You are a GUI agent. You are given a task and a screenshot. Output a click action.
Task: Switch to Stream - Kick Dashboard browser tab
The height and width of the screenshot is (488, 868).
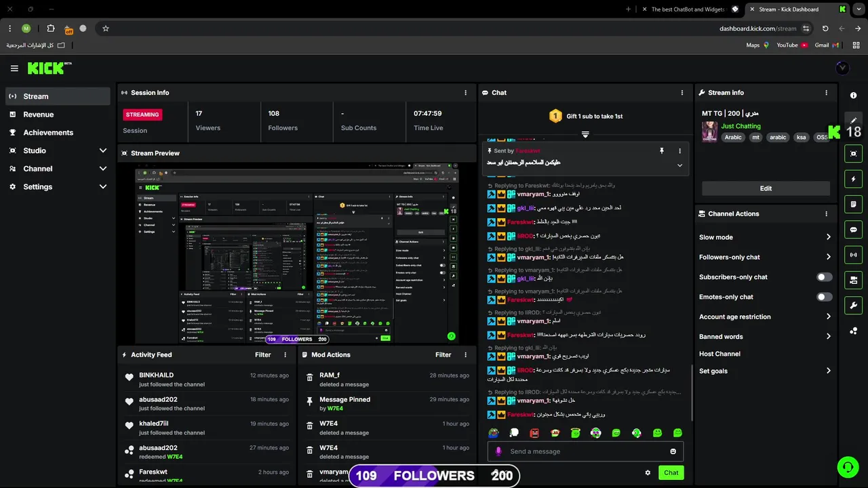tap(797, 9)
